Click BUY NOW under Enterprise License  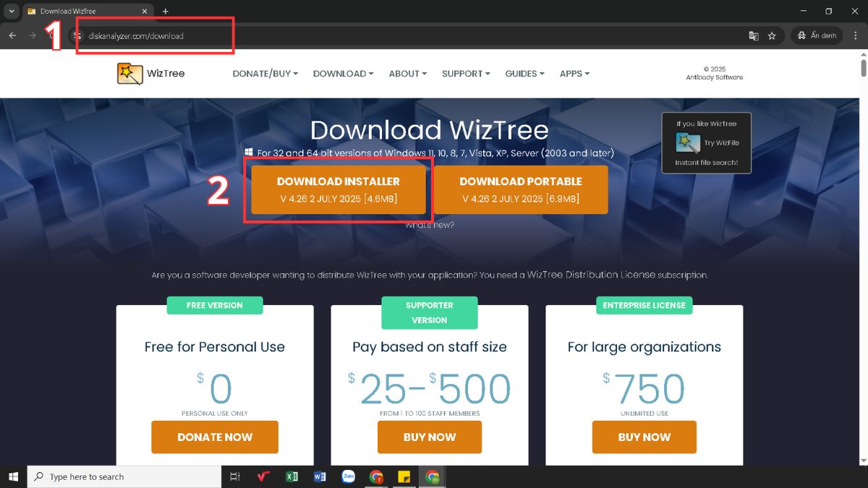pos(644,437)
